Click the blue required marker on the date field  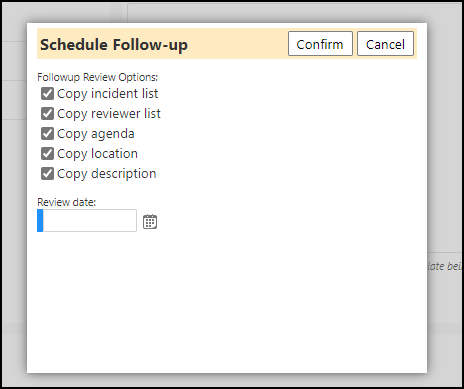(40, 220)
